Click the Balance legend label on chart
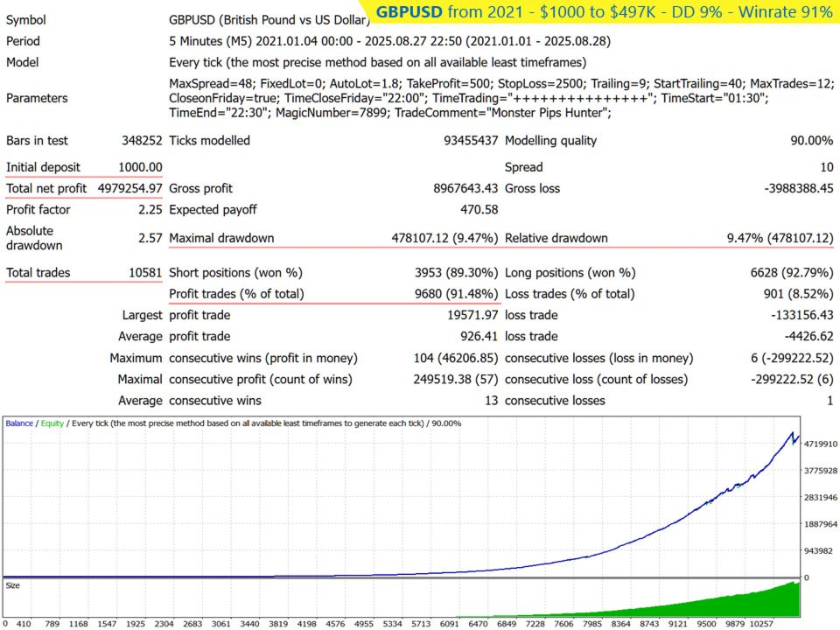Viewport: 840px width, 630px height. click(x=19, y=423)
